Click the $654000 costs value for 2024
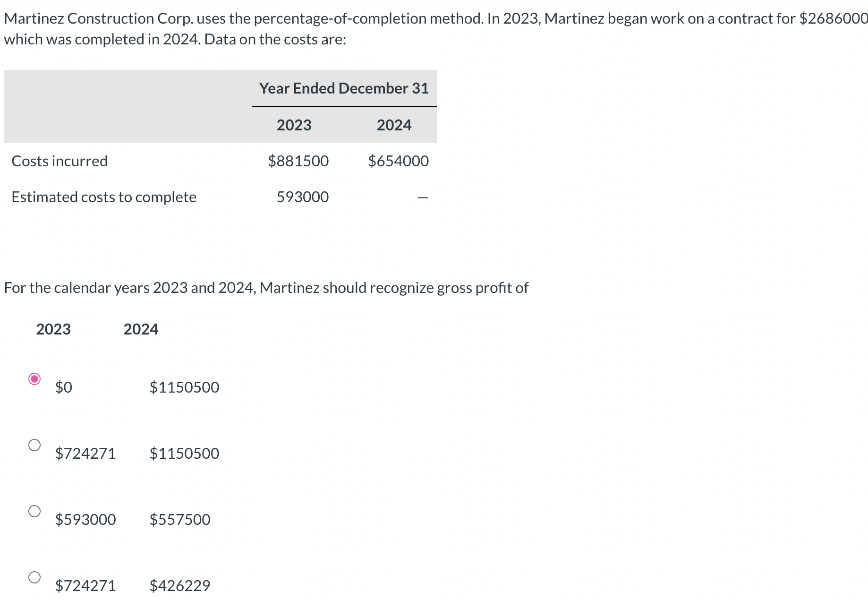The image size is (868, 600). point(399,161)
